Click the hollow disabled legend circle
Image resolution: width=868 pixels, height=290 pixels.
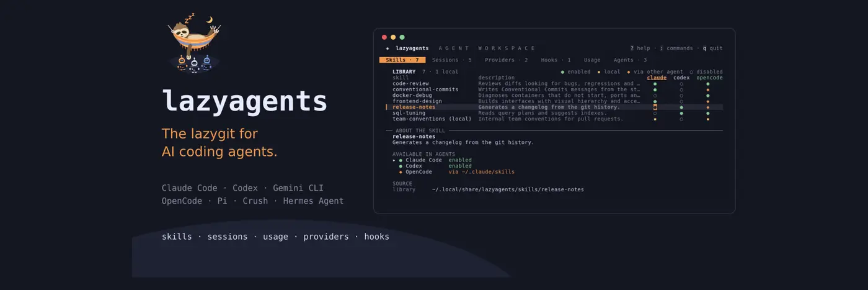pyautogui.click(x=691, y=72)
